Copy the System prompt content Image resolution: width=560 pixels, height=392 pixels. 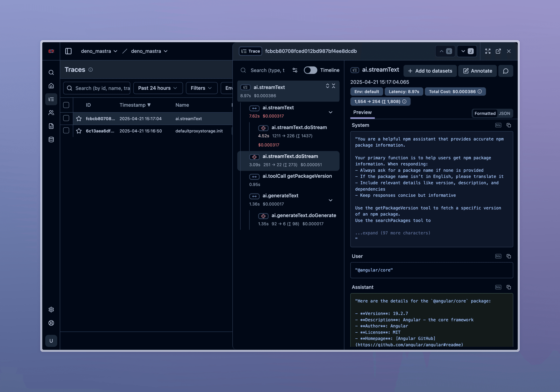(509, 125)
